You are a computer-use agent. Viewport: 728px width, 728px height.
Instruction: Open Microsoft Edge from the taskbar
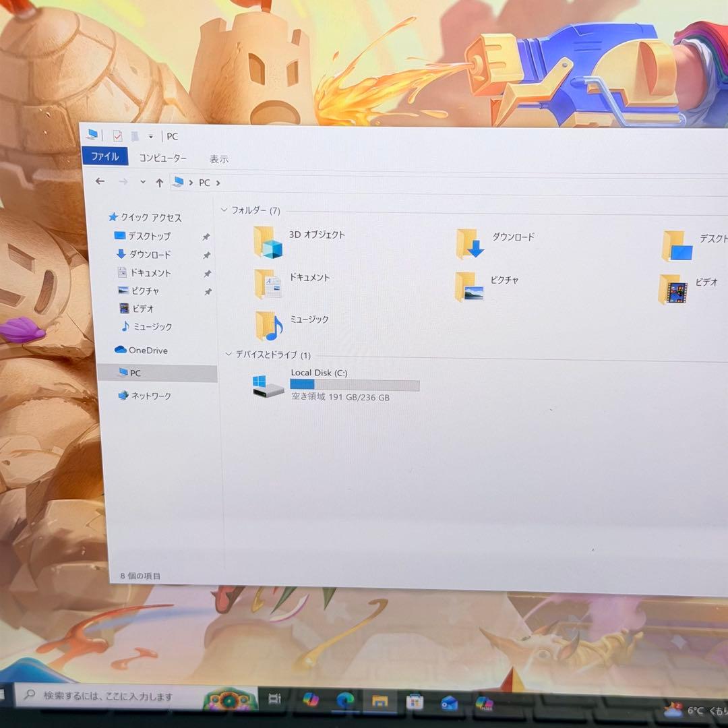tap(344, 700)
